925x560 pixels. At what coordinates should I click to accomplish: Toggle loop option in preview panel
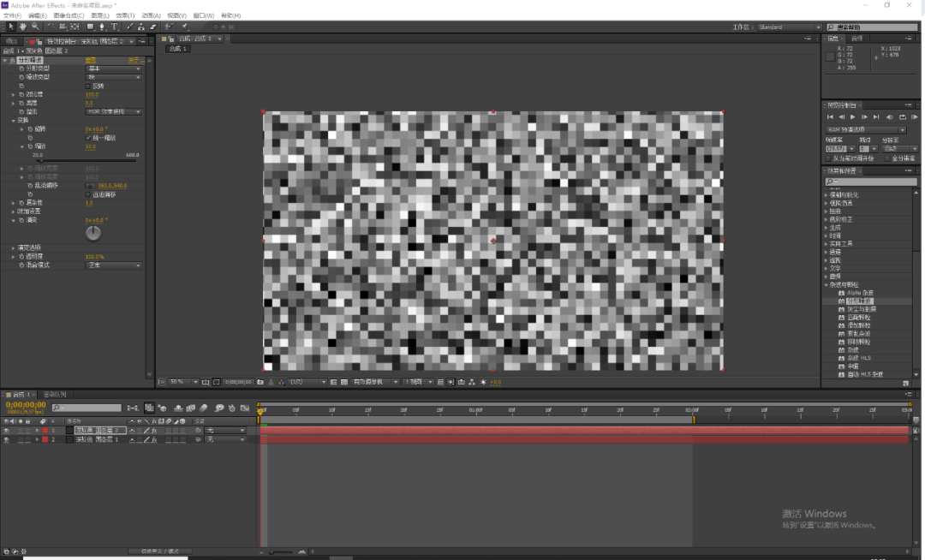902,117
